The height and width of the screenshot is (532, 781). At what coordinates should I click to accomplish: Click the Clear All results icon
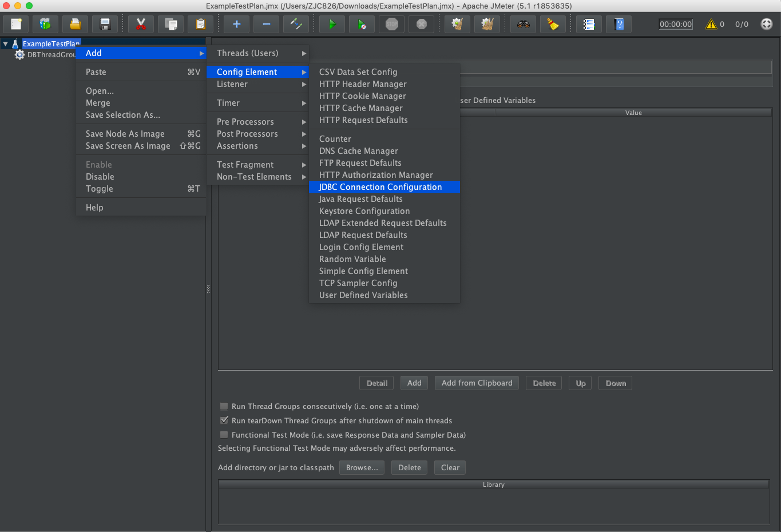coord(487,24)
